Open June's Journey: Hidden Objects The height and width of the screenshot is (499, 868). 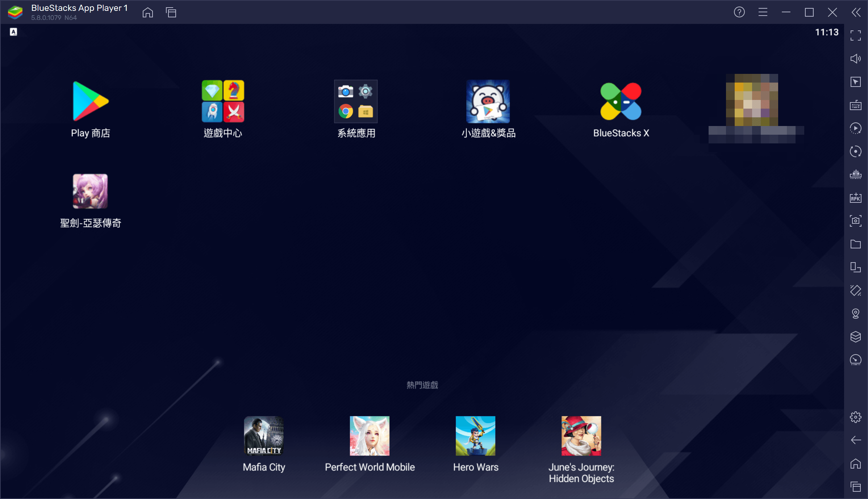(x=581, y=436)
